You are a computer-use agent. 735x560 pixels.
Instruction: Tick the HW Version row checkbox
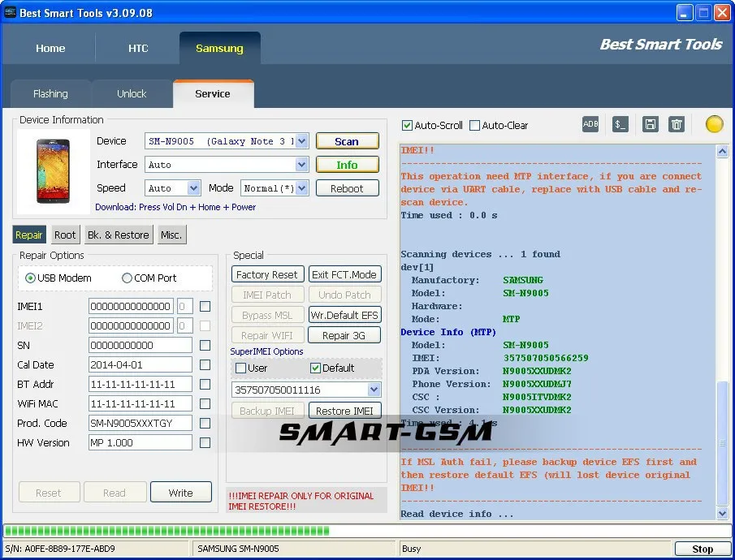tap(205, 443)
